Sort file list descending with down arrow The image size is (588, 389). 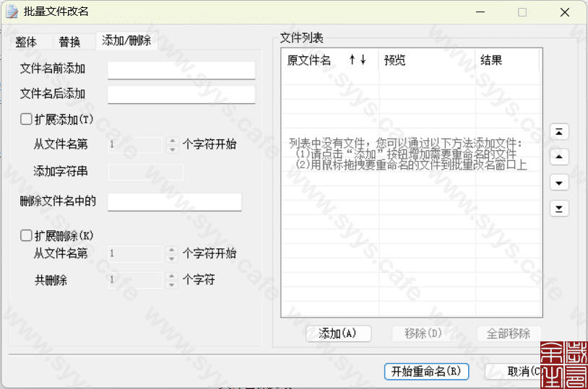(363, 60)
